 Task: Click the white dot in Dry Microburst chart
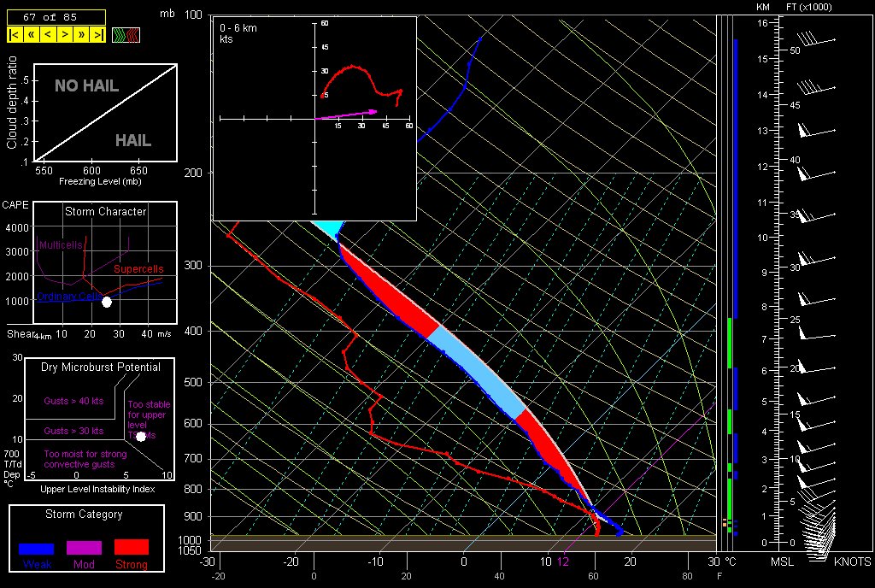pyautogui.click(x=141, y=437)
